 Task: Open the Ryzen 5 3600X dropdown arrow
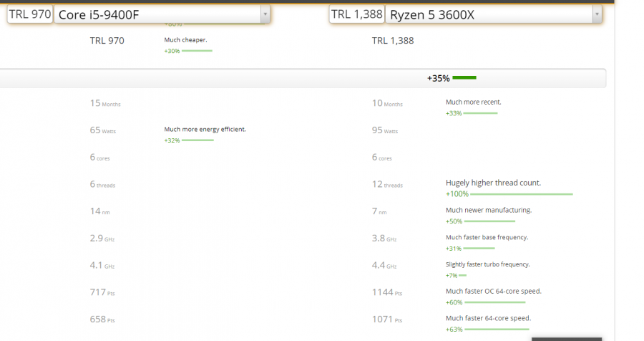[597, 14]
